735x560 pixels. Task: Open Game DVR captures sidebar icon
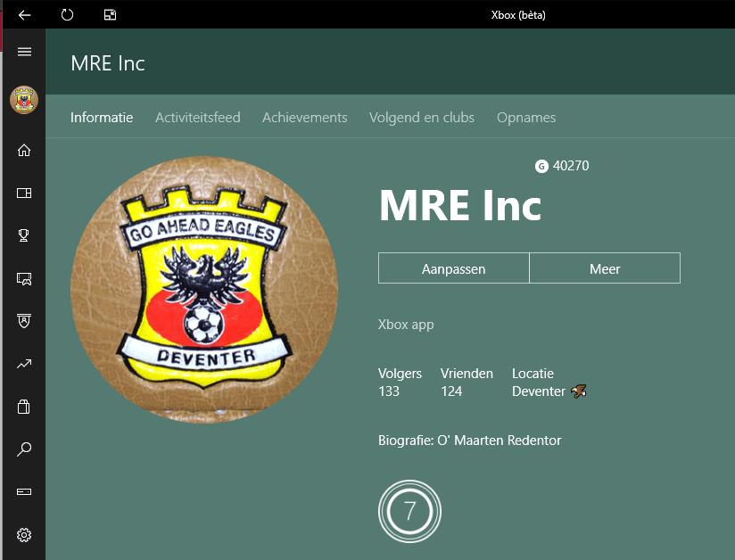pos(24,279)
